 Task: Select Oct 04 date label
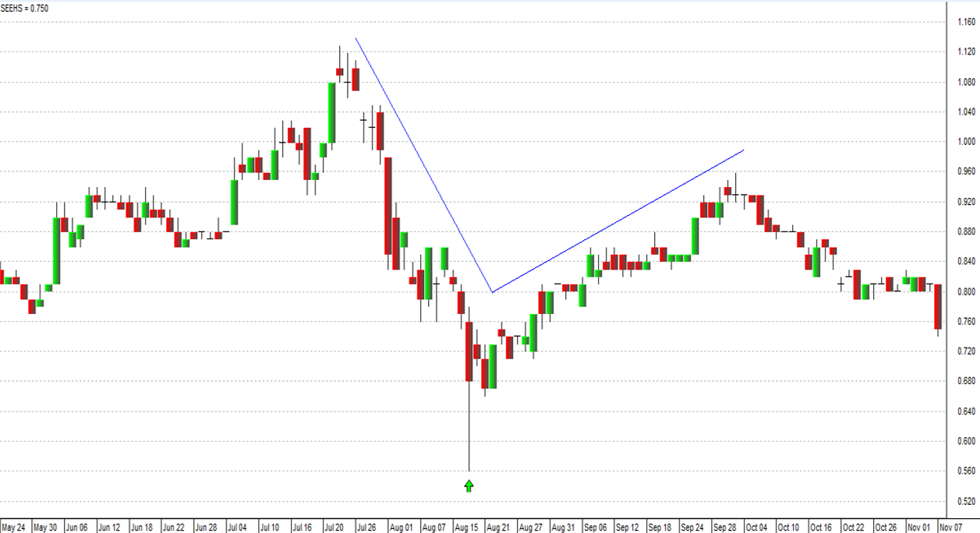[x=756, y=528]
